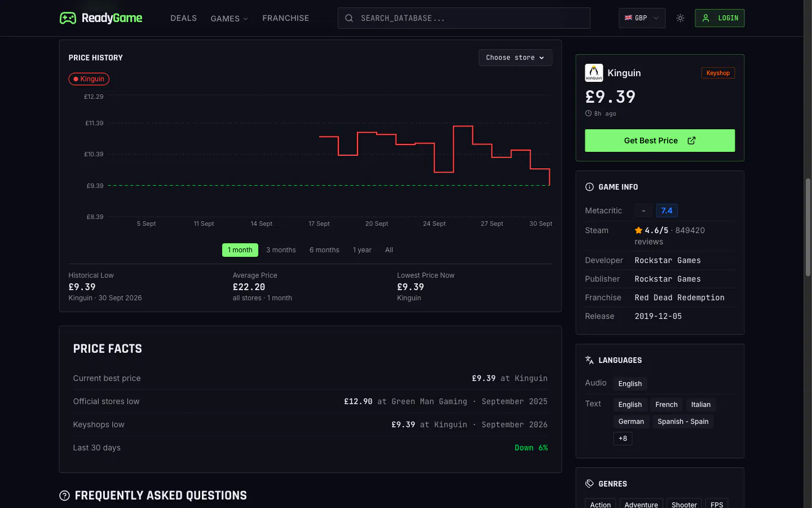Click the Keyshop badge
This screenshot has width=812, height=508.
click(718, 73)
